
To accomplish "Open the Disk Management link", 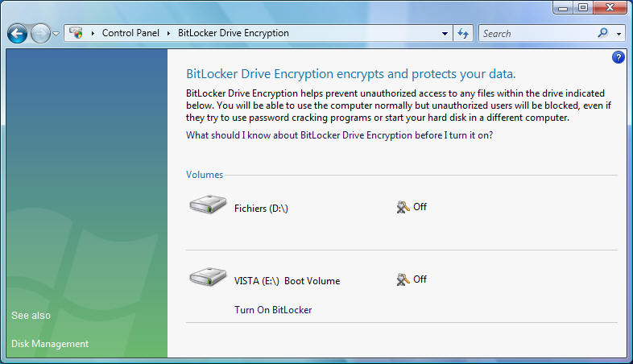I will tap(50, 344).
